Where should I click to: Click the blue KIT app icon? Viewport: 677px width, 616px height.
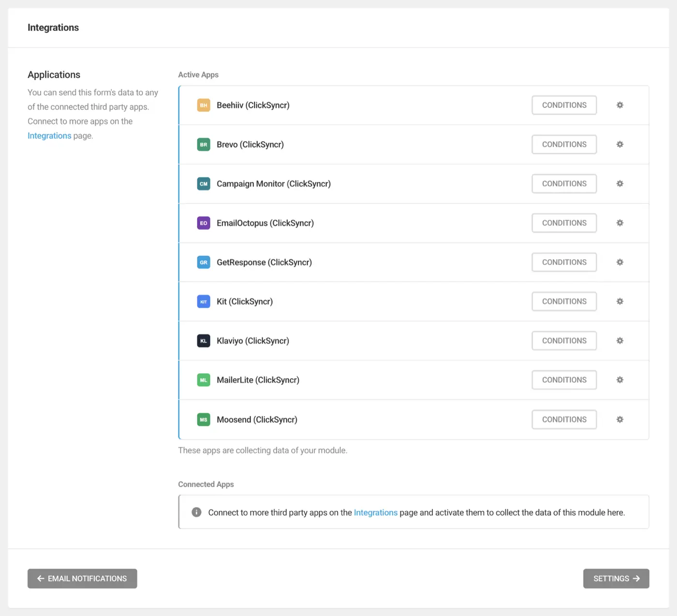[x=204, y=301]
